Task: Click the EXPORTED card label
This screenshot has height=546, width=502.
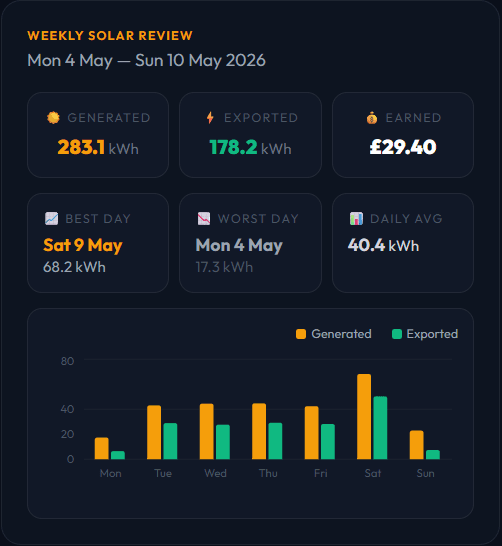Action: 261,118
